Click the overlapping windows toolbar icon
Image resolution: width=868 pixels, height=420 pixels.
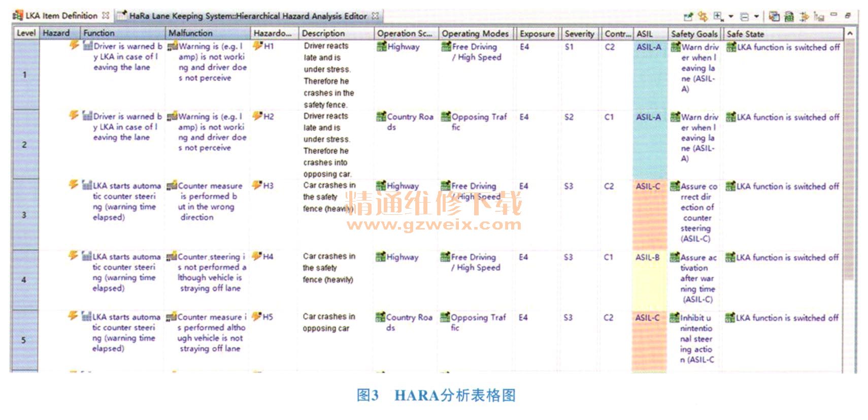pyautogui.click(x=774, y=16)
